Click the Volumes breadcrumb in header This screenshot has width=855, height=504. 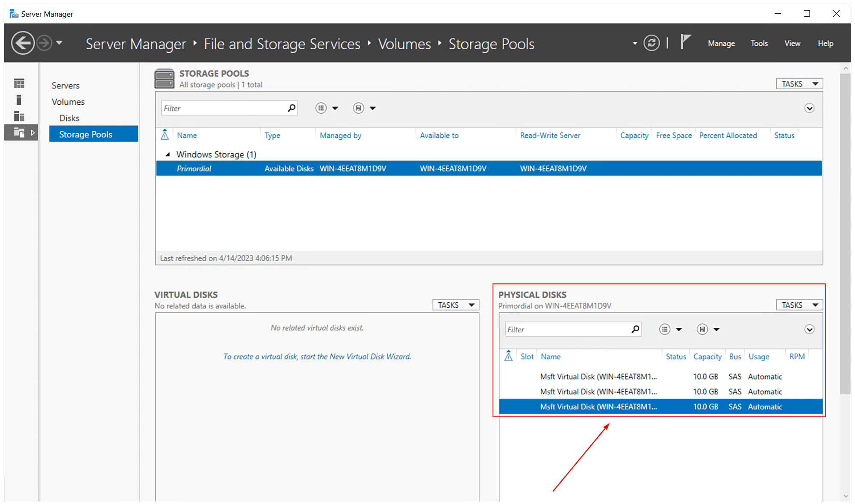coord(404,44)
